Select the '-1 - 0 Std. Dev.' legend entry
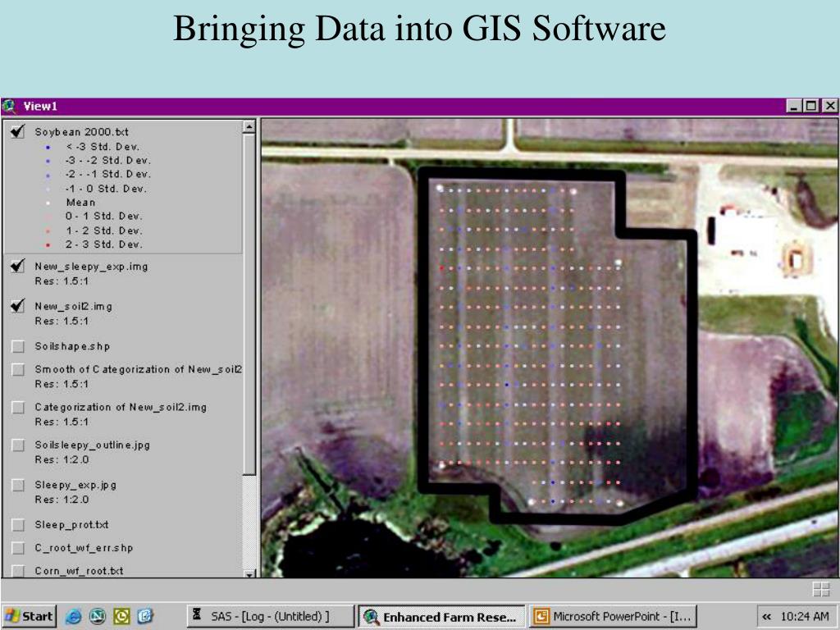Viewport: 840px width, 630px height. [x=106, y=189]
